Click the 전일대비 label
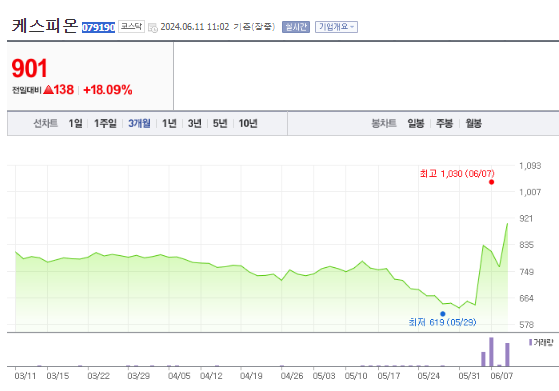Image resolution: width=559 pixels, height=391 pixels. pos(27,90)
